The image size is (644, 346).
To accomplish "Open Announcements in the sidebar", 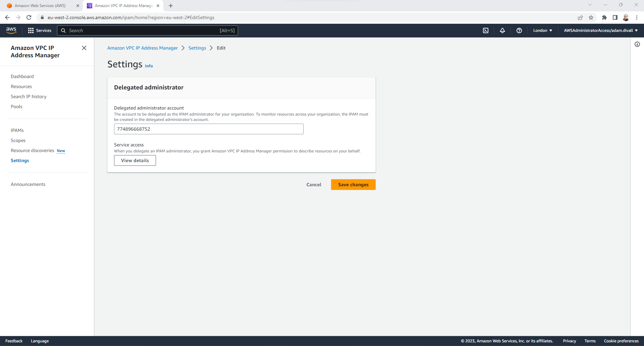I will (28, 184).
